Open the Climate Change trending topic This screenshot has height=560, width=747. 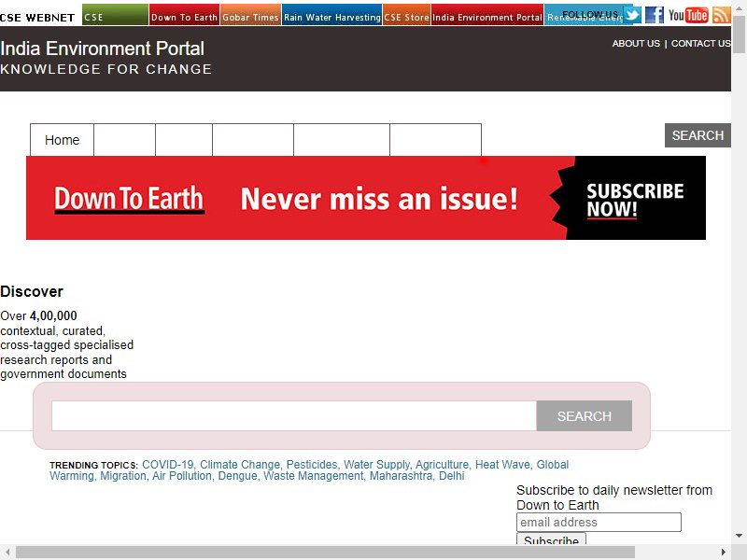pyautogui.click(x=240, y=464)
